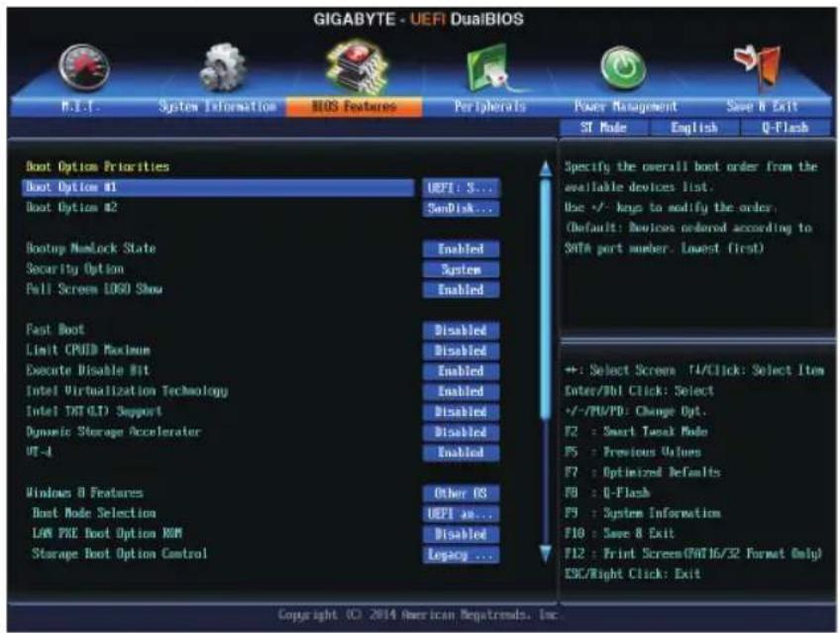
Task: Launch Q-Flash from top bar
Action: pos(786,128)
